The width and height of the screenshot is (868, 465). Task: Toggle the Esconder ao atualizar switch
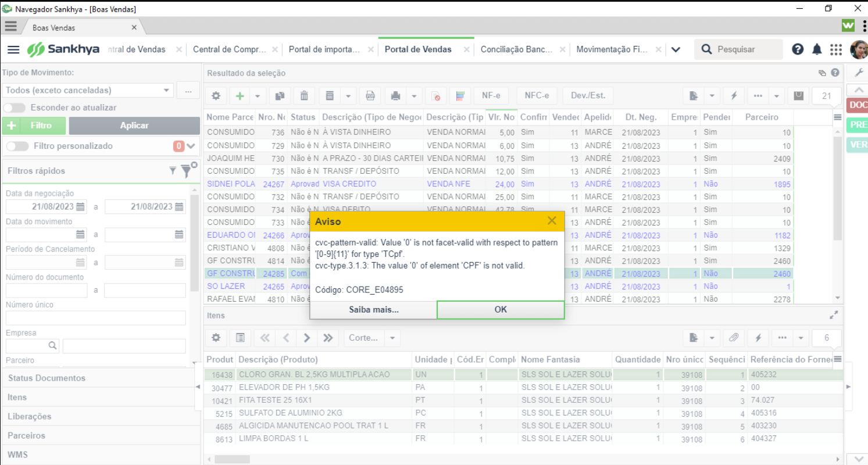(x=15, y=108)
